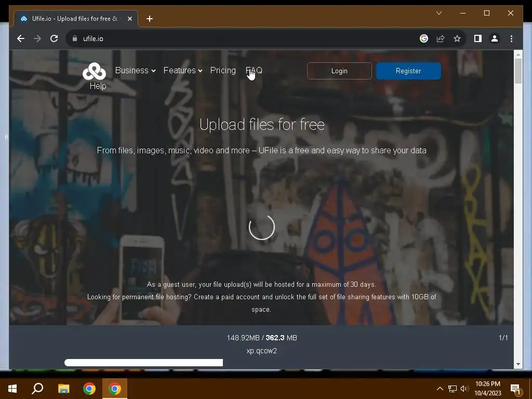
Task: View site security lock info
Action: point(75,38)
